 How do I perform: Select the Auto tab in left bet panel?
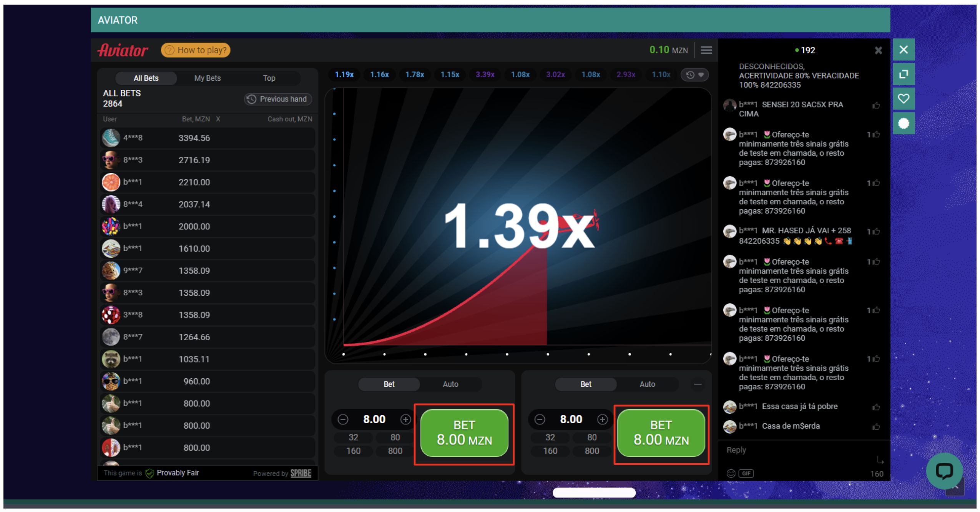pos(450,384)
